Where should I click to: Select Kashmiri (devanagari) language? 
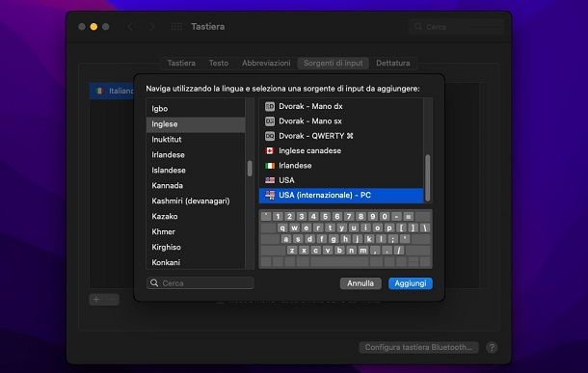coord(196,200)
